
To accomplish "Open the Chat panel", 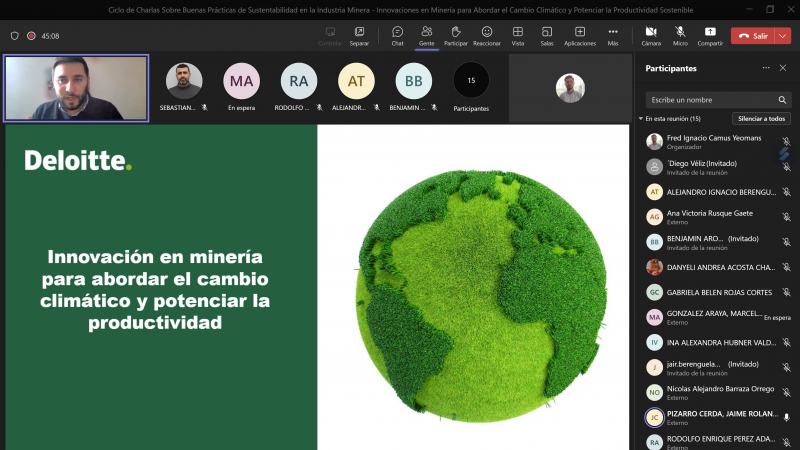I will tap(397, 36).
